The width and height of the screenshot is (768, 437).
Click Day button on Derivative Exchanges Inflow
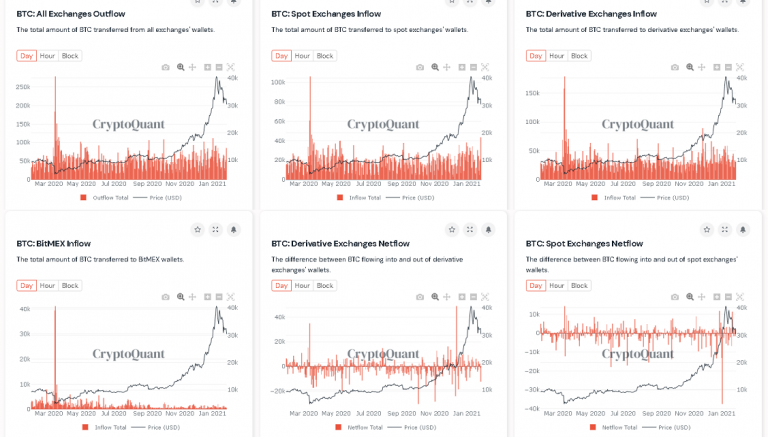pyautogui.click(x=536, y=56)
